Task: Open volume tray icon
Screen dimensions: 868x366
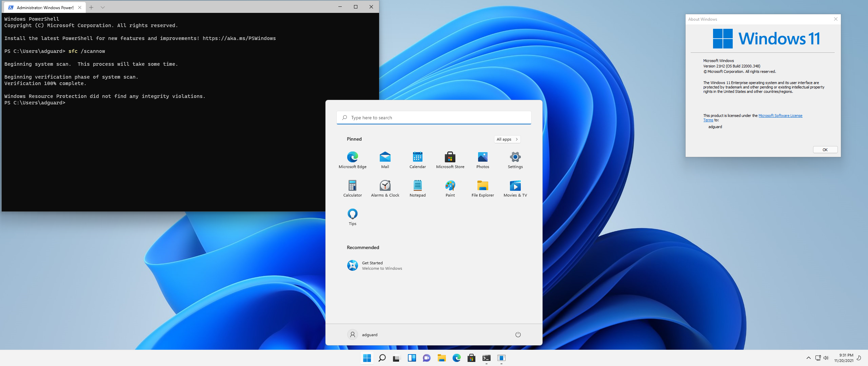Action: (x=826, y=358)
